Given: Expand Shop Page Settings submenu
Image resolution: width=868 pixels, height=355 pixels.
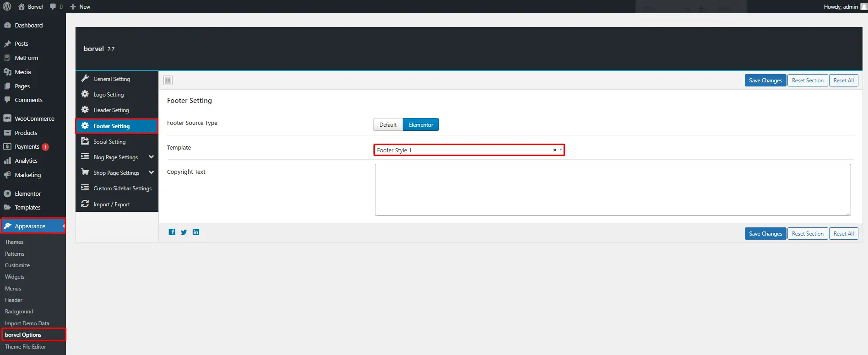Looking at the screenshot, I should pos(151,172).
